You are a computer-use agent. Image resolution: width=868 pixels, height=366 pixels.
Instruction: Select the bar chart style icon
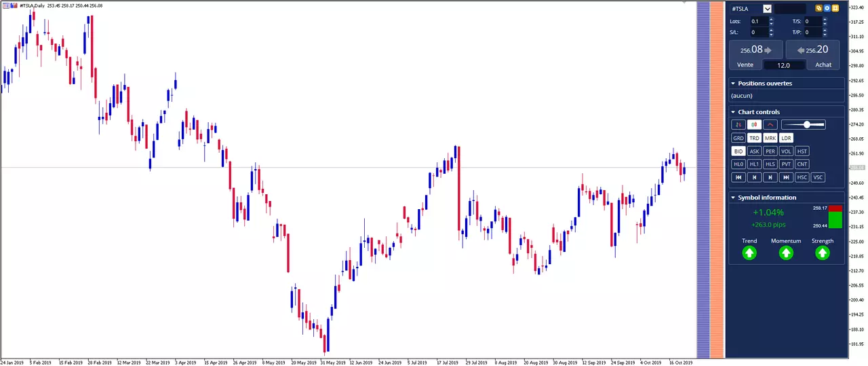pos(738,124)
